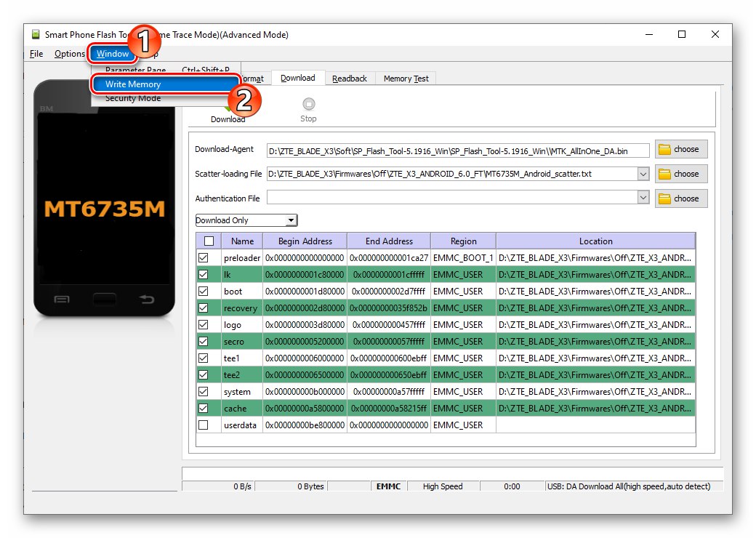Select the preloader name cell
Screen dimensions: 756x538
(x=242, y=258)
